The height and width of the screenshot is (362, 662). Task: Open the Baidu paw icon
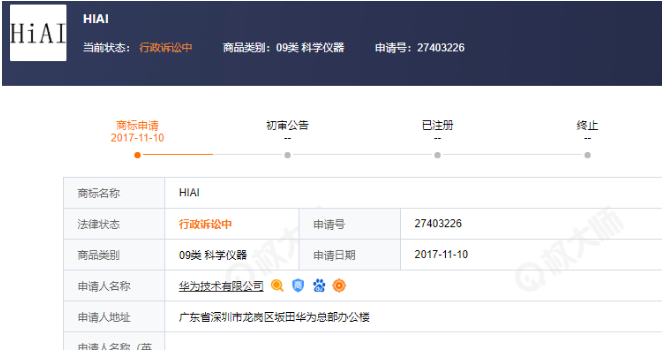click(319, 286)
